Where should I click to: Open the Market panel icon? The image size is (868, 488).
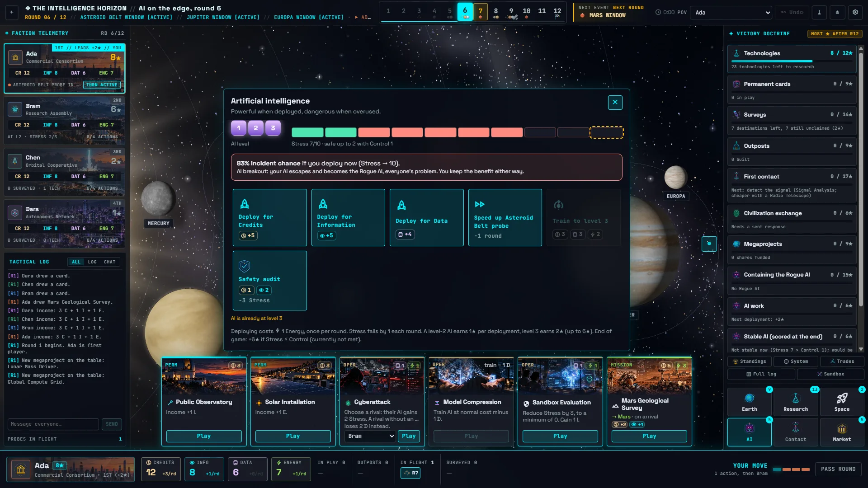coord(842,432)
